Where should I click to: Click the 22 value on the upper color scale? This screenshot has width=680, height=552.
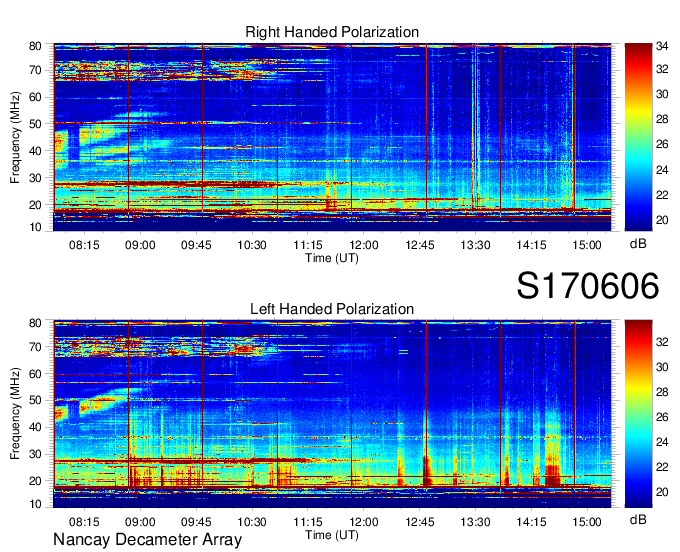tap(662, 195)
